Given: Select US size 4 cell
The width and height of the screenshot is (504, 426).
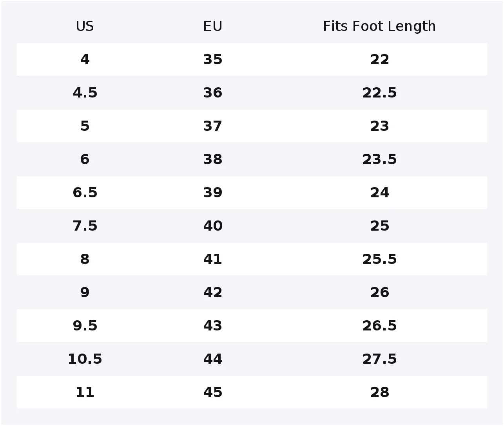Looking at the screenshot, I should click(x=85, y=60).
